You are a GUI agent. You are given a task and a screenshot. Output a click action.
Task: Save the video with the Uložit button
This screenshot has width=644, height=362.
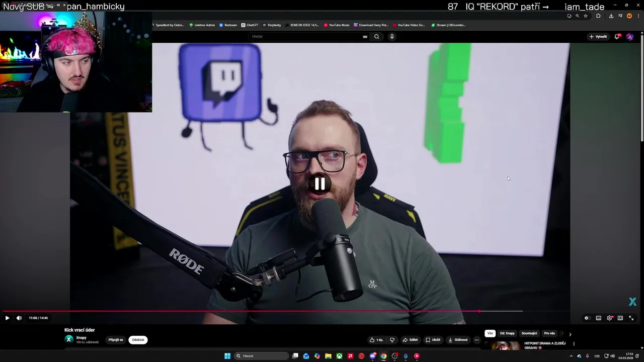(433, 340)
